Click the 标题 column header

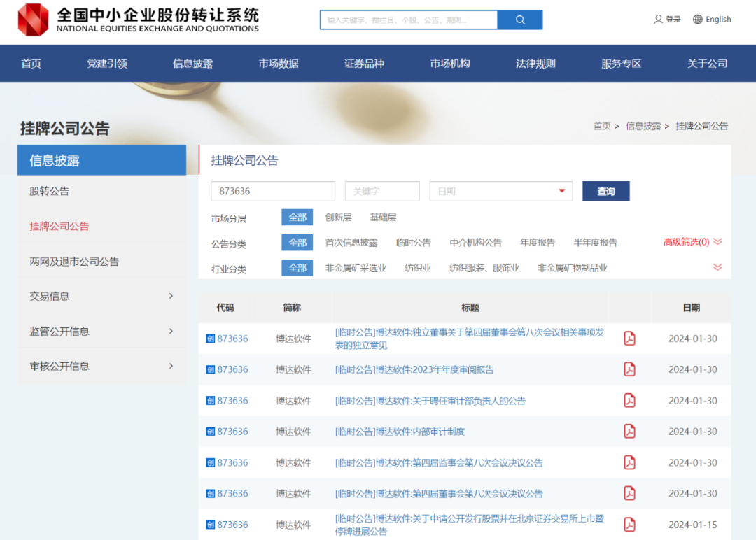[x=470, y=308]
